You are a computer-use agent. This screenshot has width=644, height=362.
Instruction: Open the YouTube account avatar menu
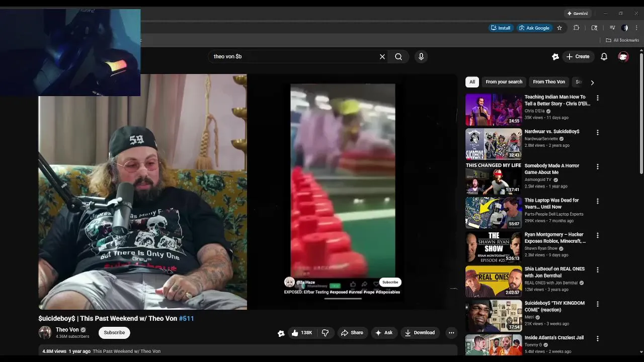[623, 57]
